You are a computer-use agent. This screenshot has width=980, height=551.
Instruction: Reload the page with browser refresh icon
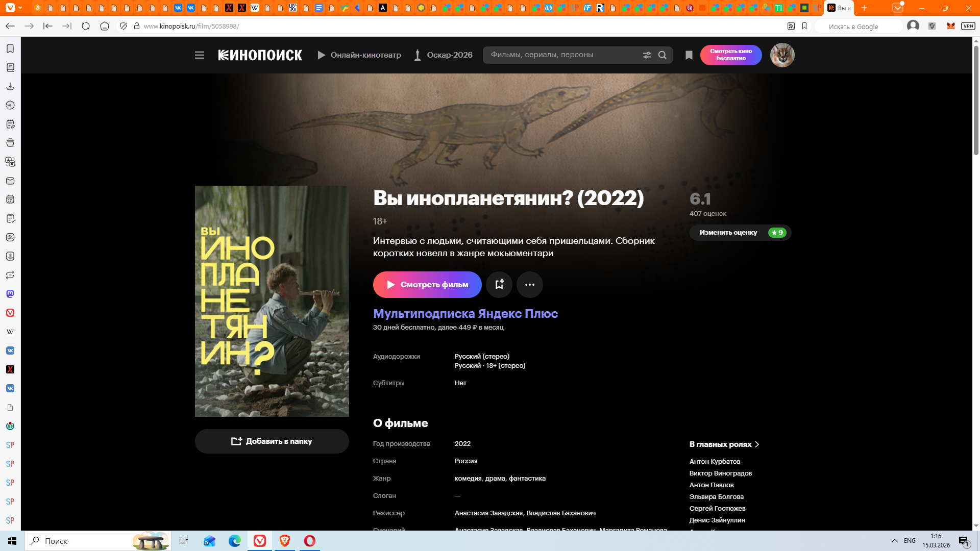coord(86,26)
